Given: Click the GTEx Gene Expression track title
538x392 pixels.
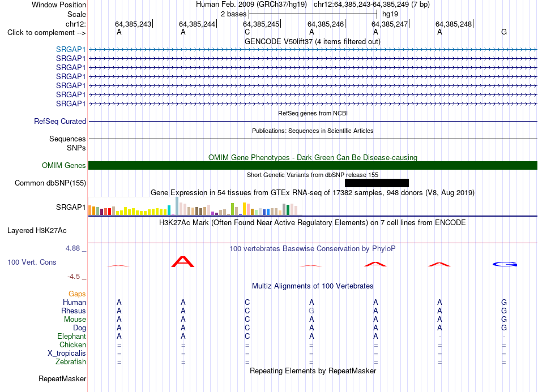Looking at the screenshot, I should coord(313,192).
